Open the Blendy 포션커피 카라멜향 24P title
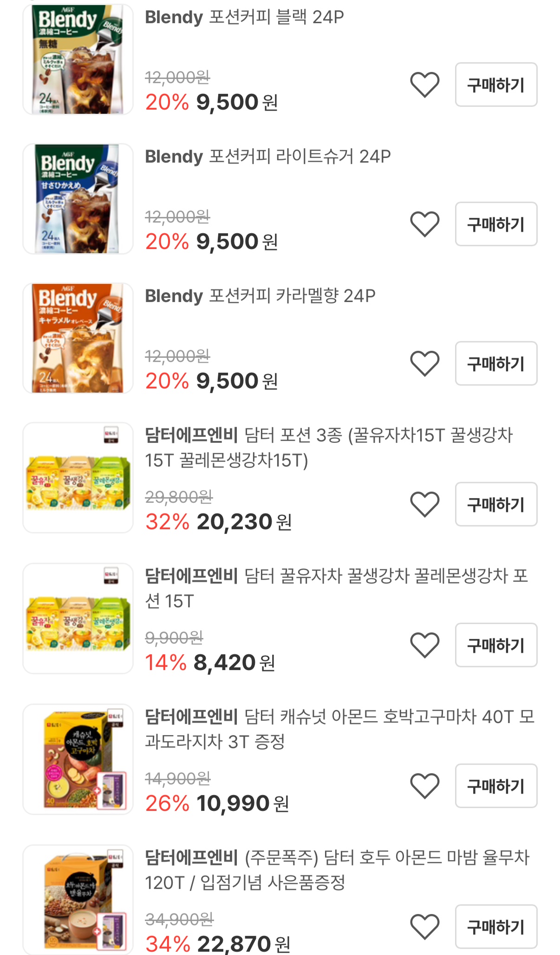The image size is (560, 955). (x=260, y=296)
